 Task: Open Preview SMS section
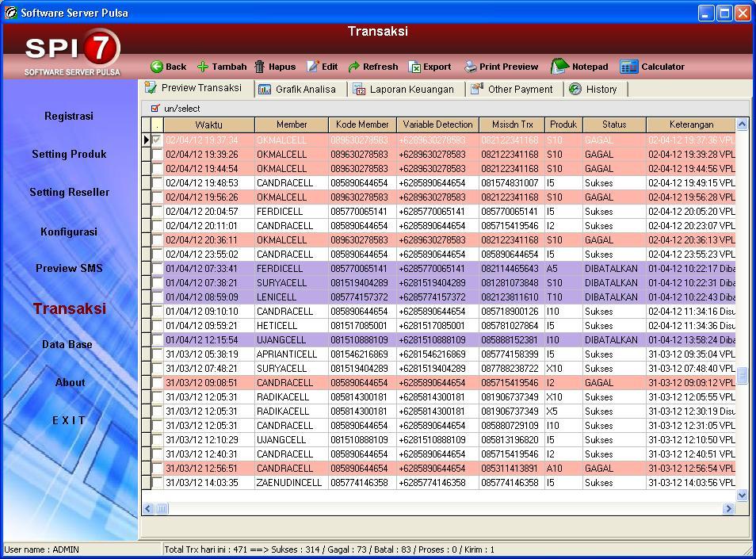[x=69, y=268]
